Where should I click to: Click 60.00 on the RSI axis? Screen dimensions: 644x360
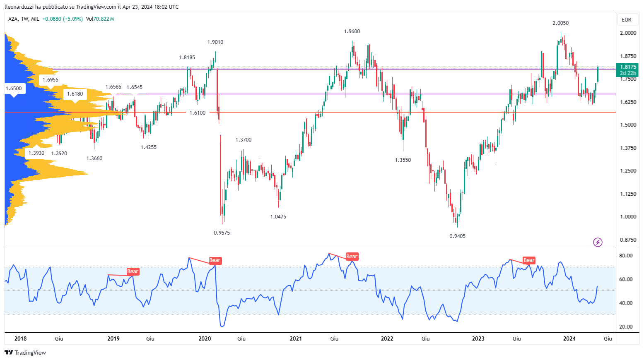(x=626, y=279)
